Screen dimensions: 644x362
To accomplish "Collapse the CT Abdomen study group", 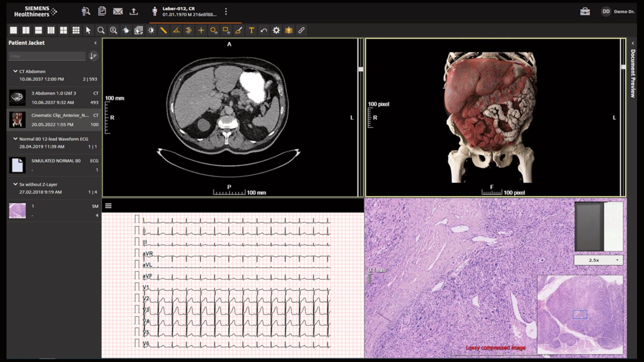I will click(x=15, y=71).
